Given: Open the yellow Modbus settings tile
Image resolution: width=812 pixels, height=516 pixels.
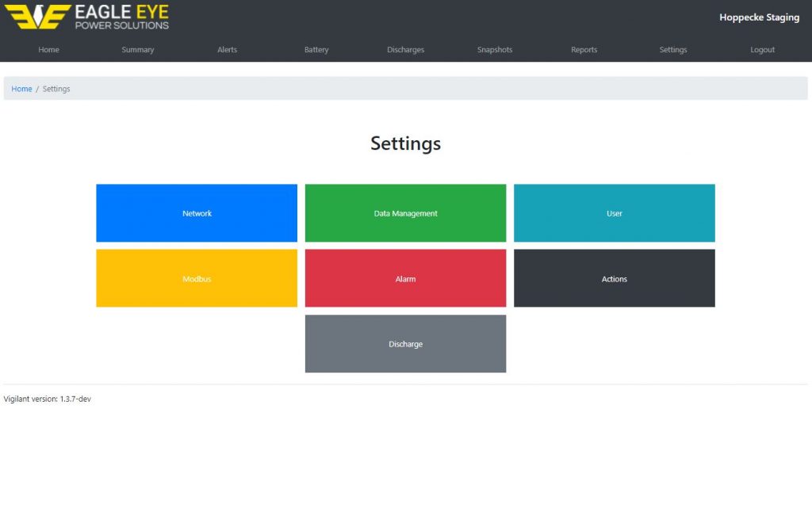Looking at the screenshot, I should (x=197, y=278).
